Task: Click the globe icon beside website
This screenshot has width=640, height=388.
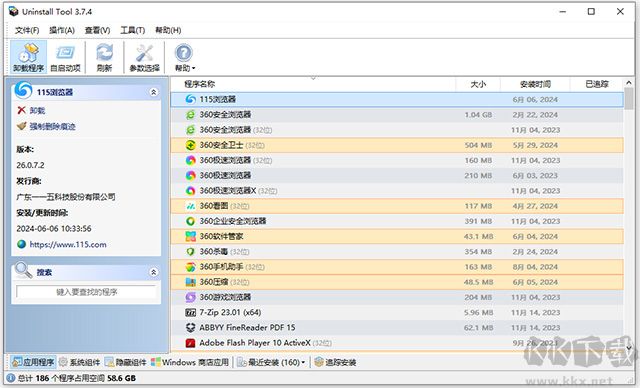Action: 22,244
